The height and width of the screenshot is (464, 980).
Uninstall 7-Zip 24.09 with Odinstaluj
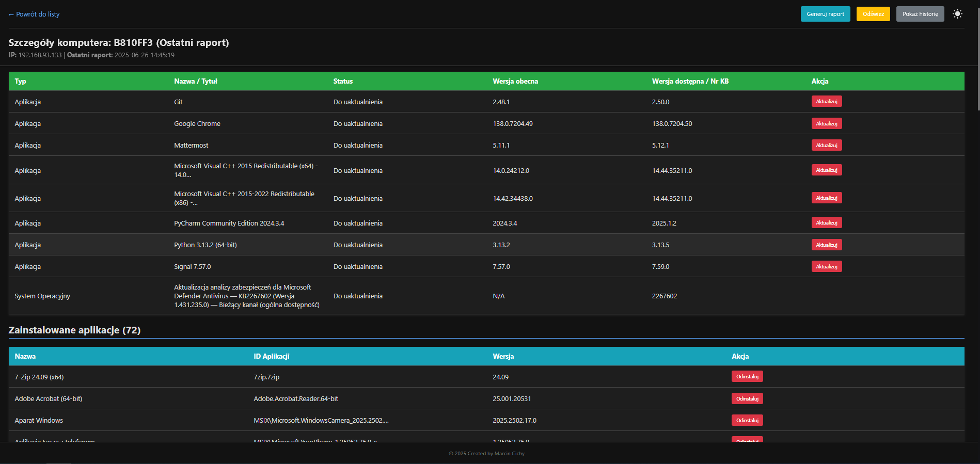coord(747,376)
